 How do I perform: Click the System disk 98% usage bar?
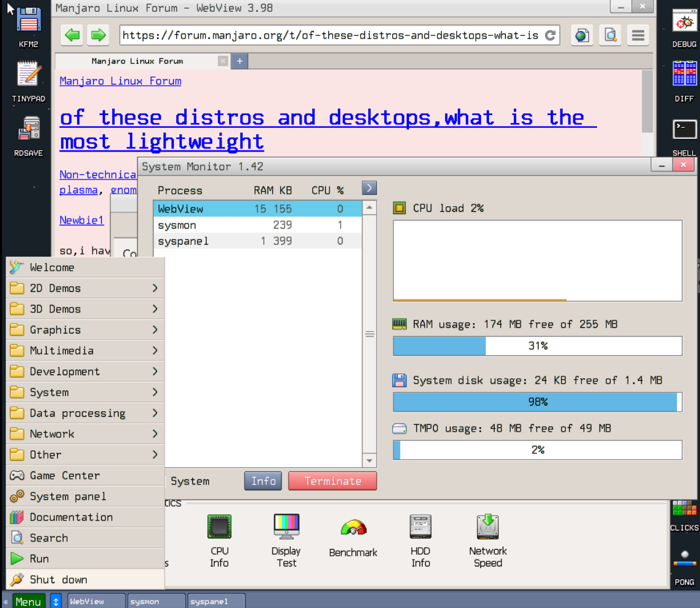[537, 402]
